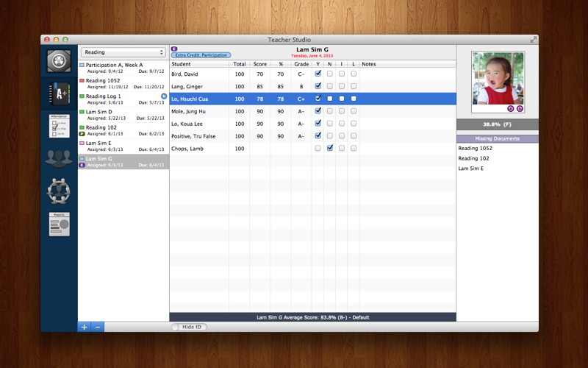Open the A+ gradebook in the sidebar
The height and width of the screenshot is (368, 588).
59,93
